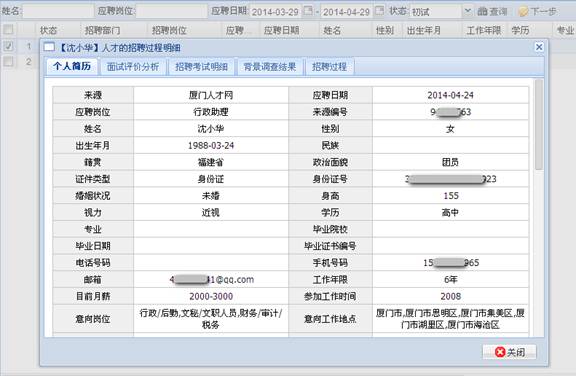
Task: Click the end date field 2014-04-29
Action: 346,12
